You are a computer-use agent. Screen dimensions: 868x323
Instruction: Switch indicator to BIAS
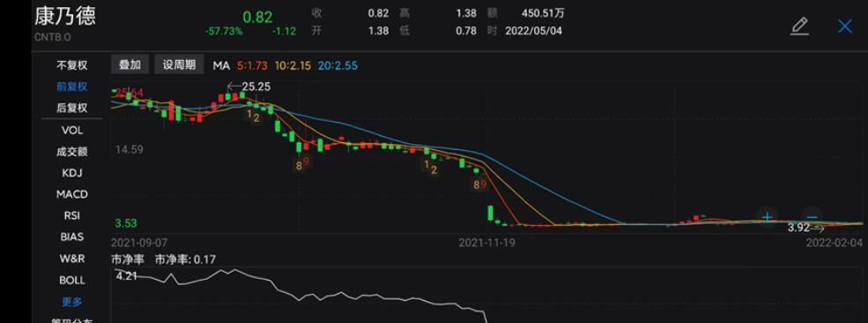pos(72,237)
